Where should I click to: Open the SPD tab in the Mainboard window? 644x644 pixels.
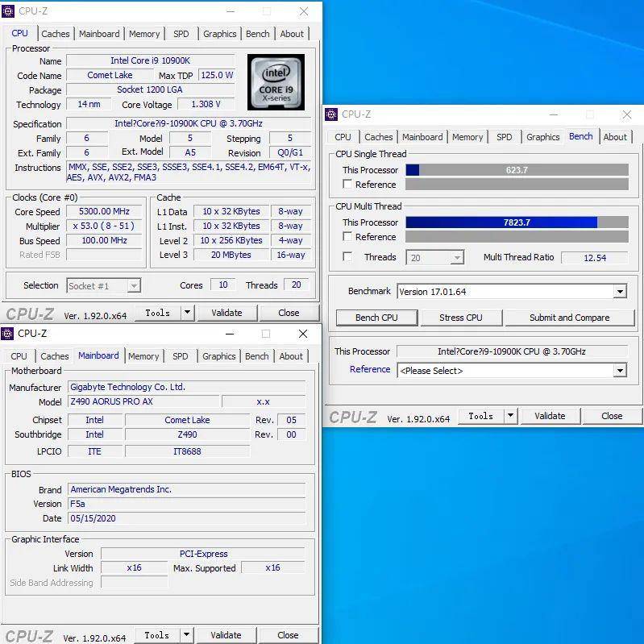pos(181,356)
